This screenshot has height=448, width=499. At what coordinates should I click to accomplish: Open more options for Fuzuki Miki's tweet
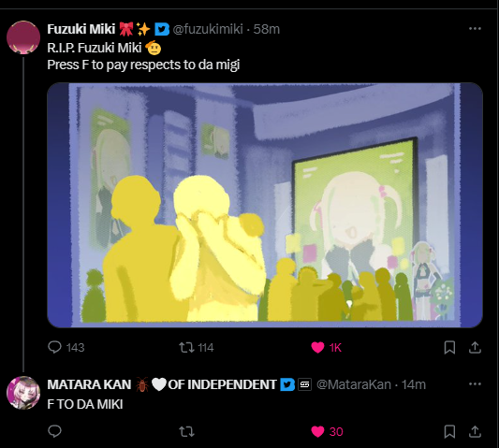475,29
